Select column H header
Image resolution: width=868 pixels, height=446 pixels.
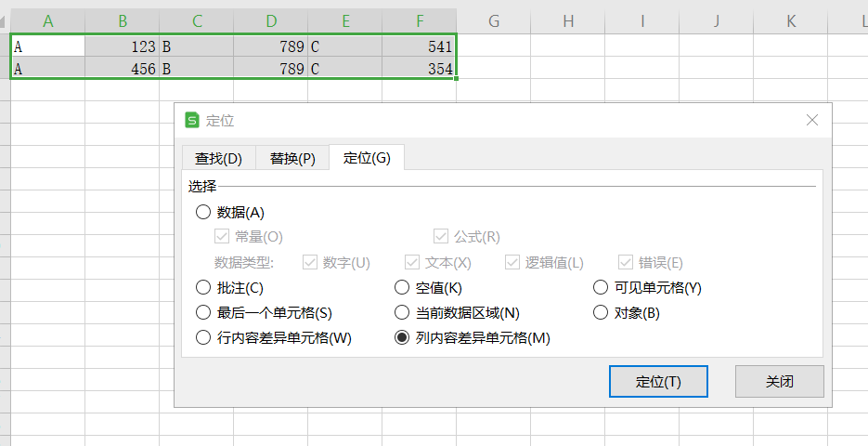pos(568,21)
